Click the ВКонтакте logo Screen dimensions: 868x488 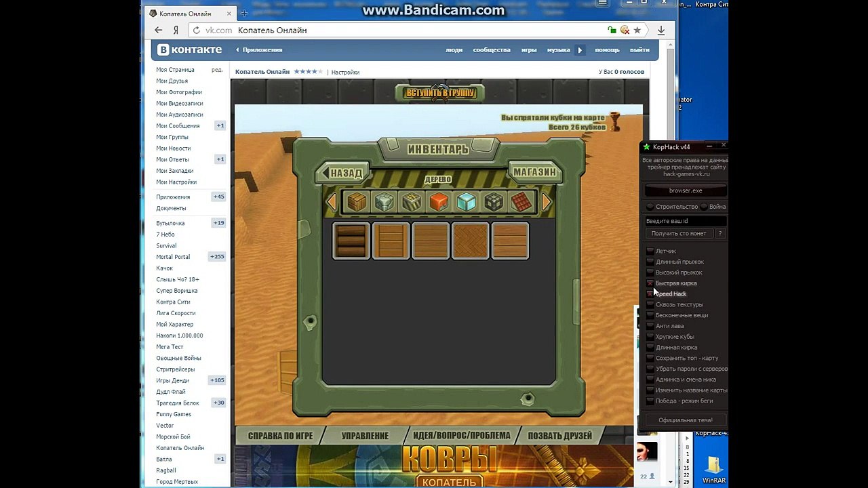point(190,49)
